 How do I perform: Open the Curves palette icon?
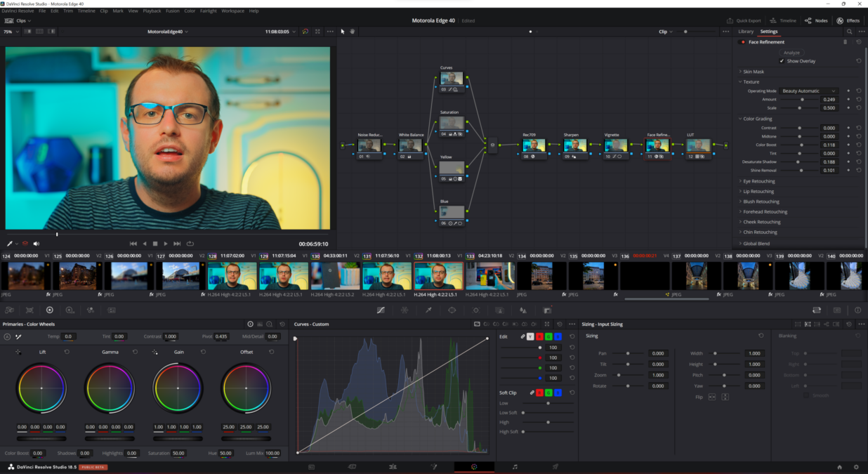click(x=381, y=310)
